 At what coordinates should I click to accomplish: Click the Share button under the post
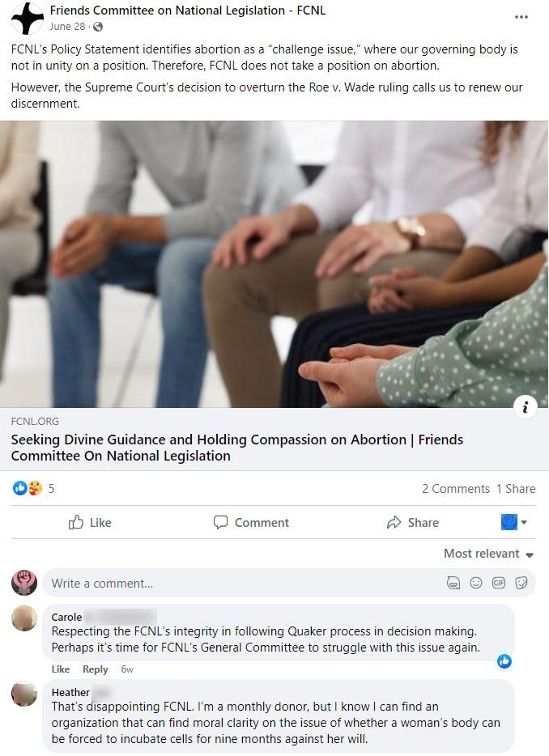coord(413,522)
